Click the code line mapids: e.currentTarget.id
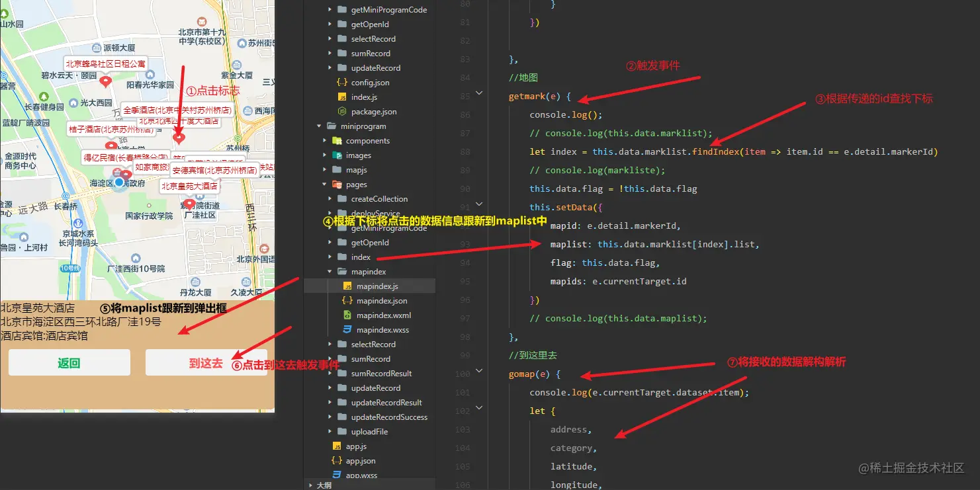 coord(619,281)
